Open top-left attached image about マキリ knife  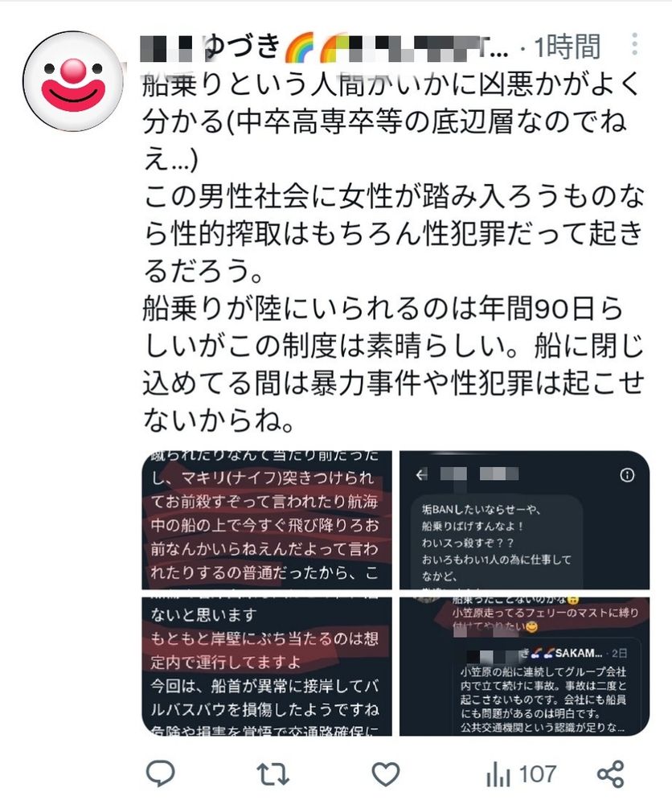coord(267,520)
